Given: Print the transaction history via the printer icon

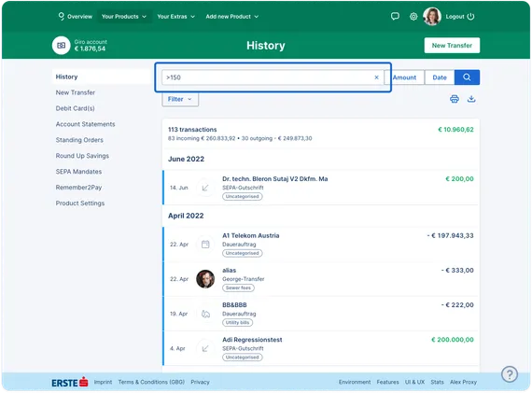Looking at the screenshot, I should click(455, 99).
